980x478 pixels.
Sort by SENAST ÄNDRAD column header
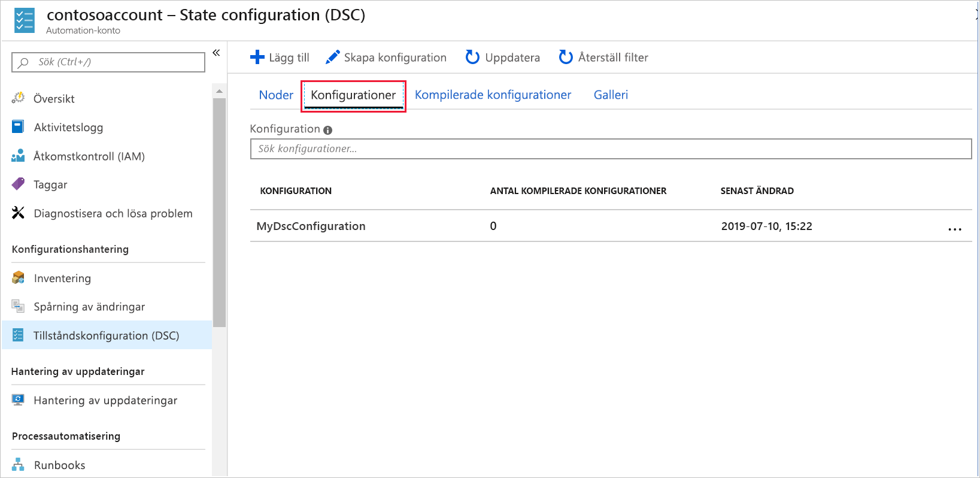pos(757,191)
